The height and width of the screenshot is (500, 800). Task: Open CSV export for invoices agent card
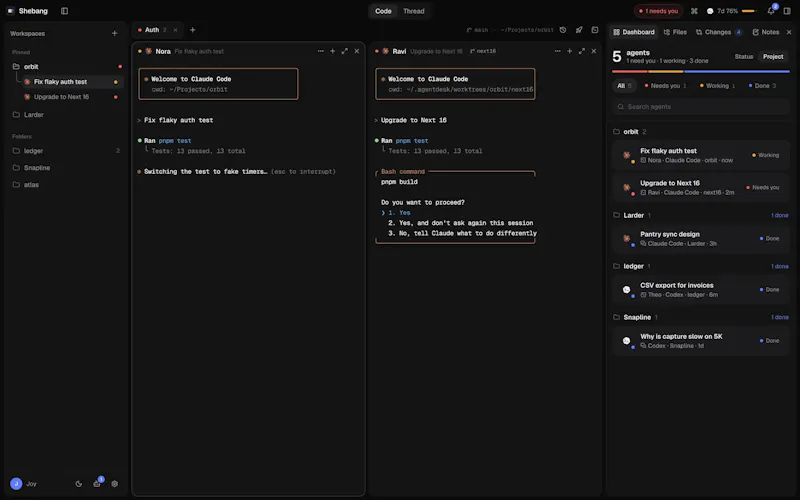pos(701,290)
